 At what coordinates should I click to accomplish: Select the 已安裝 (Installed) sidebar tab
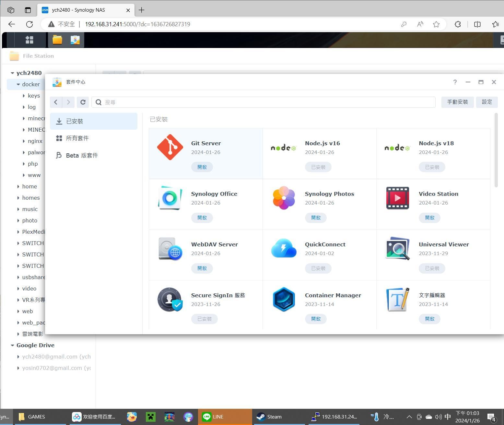click(x=94, y=121)
